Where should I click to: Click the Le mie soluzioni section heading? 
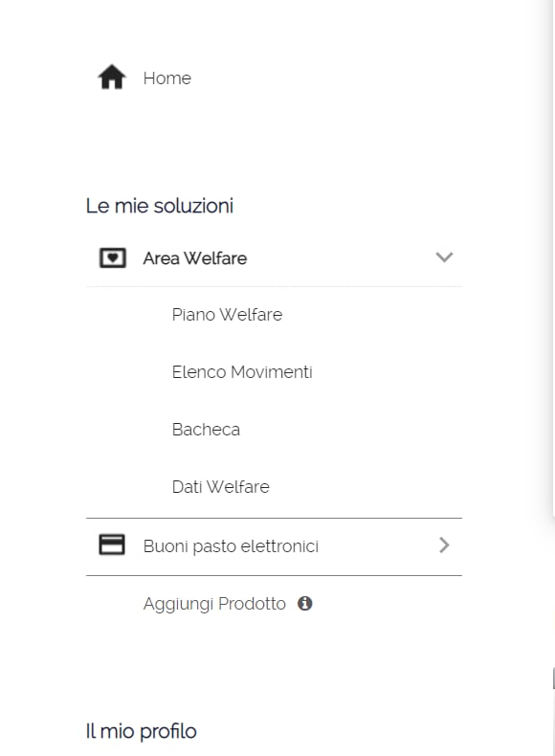pyautogui.click(x=160, y=206)
